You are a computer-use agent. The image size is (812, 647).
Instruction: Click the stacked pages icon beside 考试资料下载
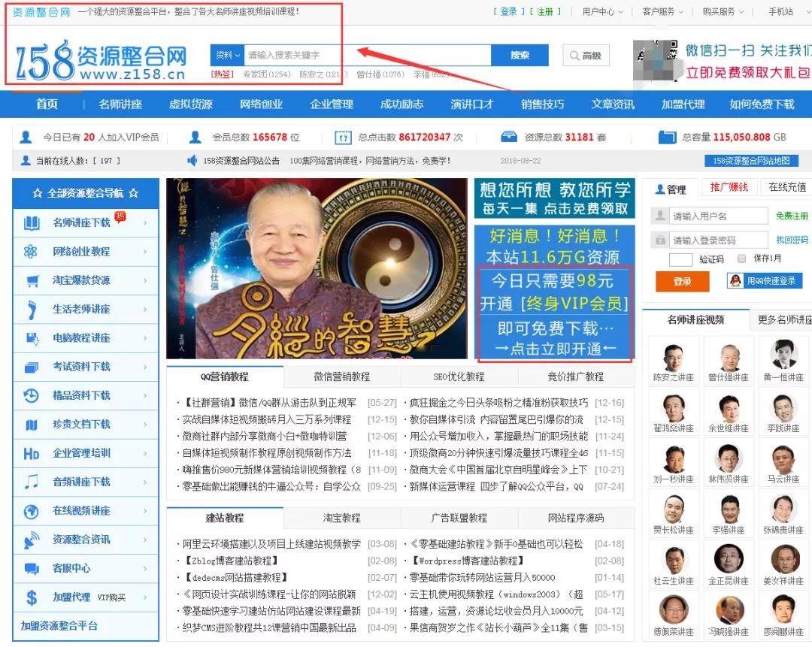32,367
